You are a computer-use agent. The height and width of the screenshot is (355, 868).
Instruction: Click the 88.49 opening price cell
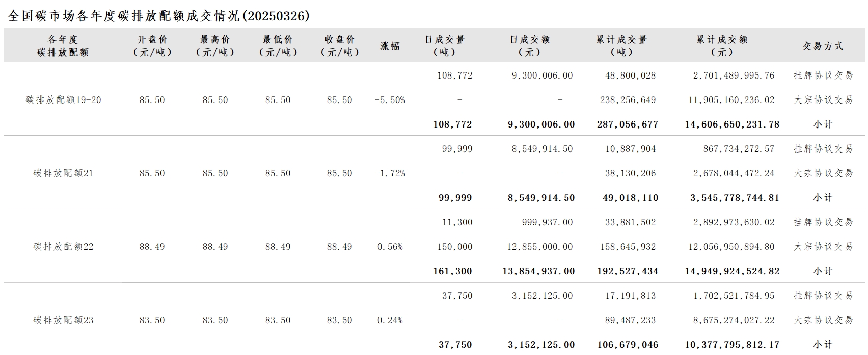click(x=152, y=247)
